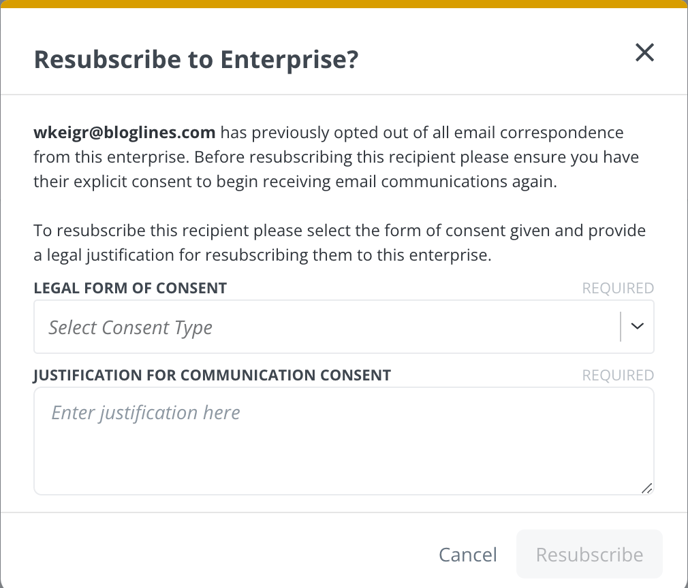Click the Resubscribe button
Image resolution: width=688 pixels, height=588 pixels.
pyautogui.click(x=589, y=554)
